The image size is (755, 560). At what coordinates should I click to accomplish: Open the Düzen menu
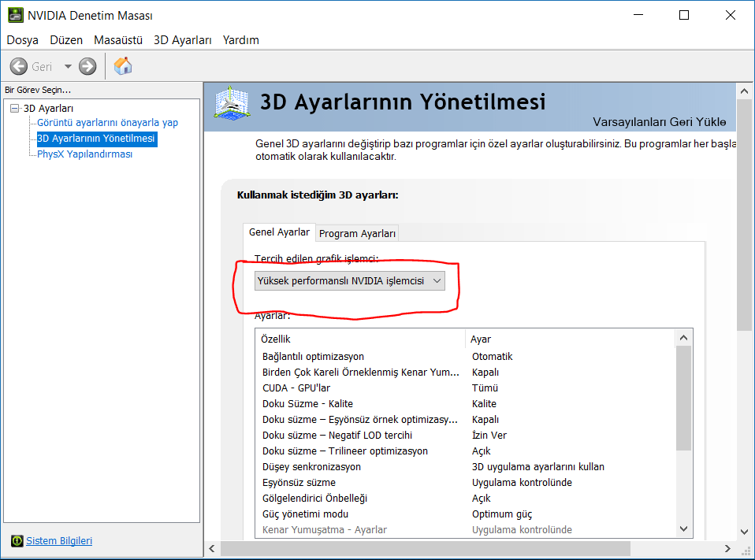pos(66,40)
